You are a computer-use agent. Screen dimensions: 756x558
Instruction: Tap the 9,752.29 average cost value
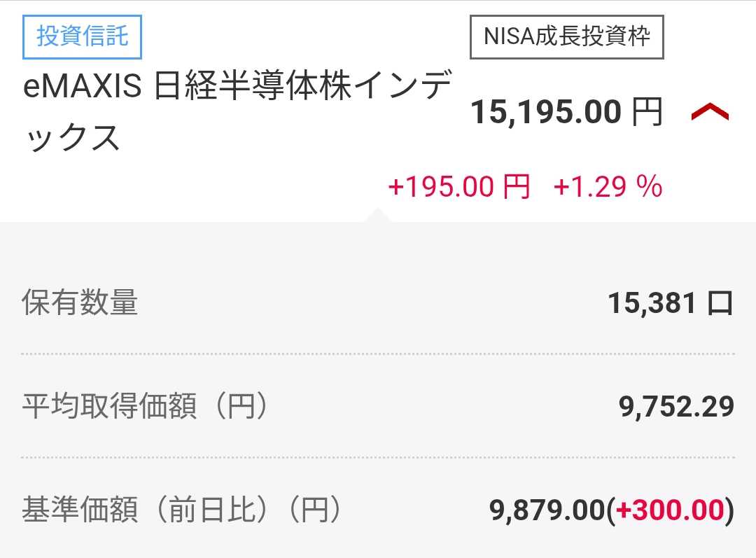(x=676, y=406)
